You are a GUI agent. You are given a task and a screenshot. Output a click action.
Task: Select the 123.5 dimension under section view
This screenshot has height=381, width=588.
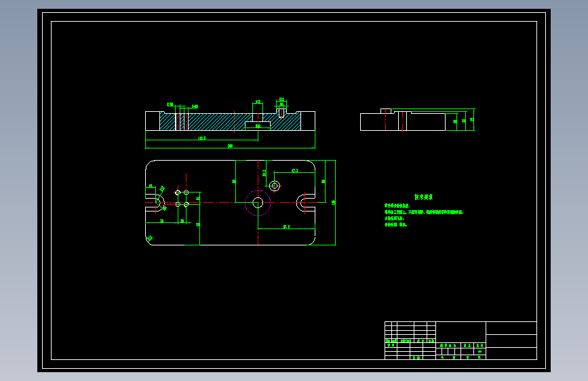[x=201, y=138]
